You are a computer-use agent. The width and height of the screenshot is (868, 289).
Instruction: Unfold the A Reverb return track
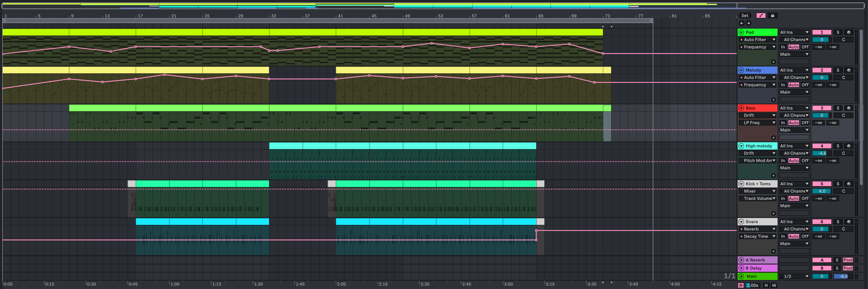tap(741, 260)
